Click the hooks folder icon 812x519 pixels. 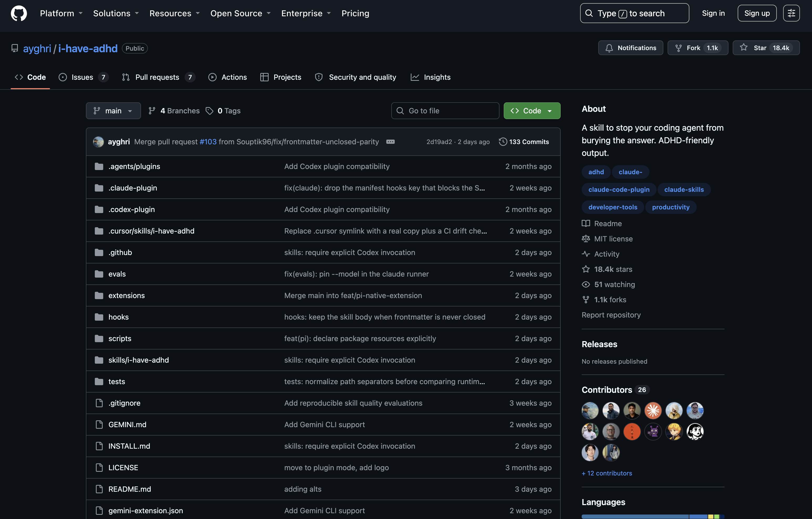coord(99,317)
